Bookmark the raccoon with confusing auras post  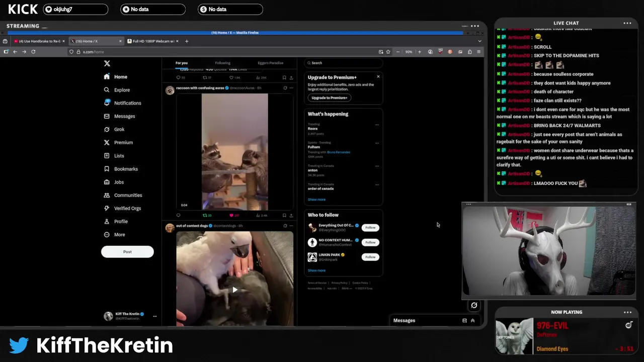pos(284,215)
